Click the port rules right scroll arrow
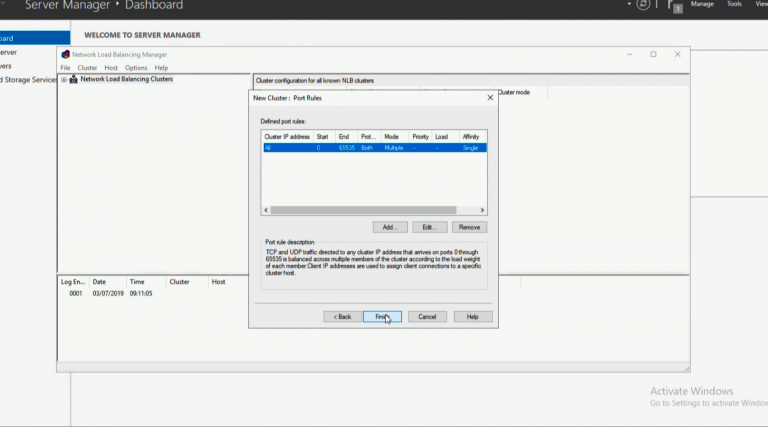Screen dimensions: 768x427 (x=482, y=210)
